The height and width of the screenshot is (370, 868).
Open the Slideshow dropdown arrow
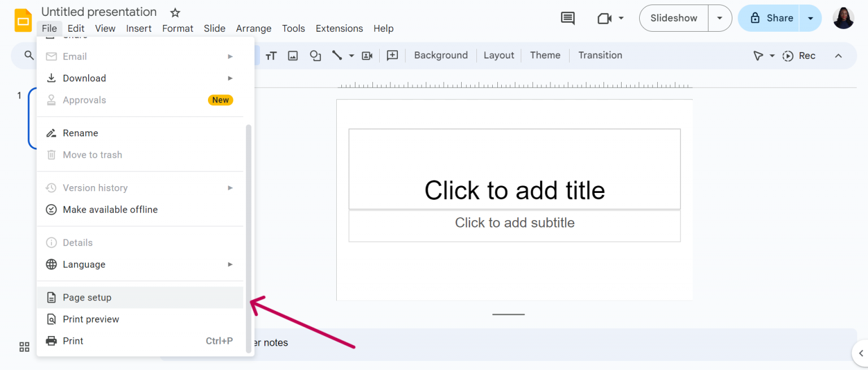pos(719,18)
